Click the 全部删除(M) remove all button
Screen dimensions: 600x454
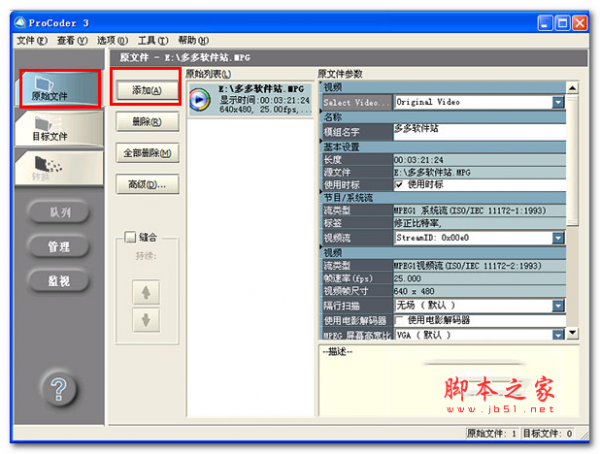[147, 153]
